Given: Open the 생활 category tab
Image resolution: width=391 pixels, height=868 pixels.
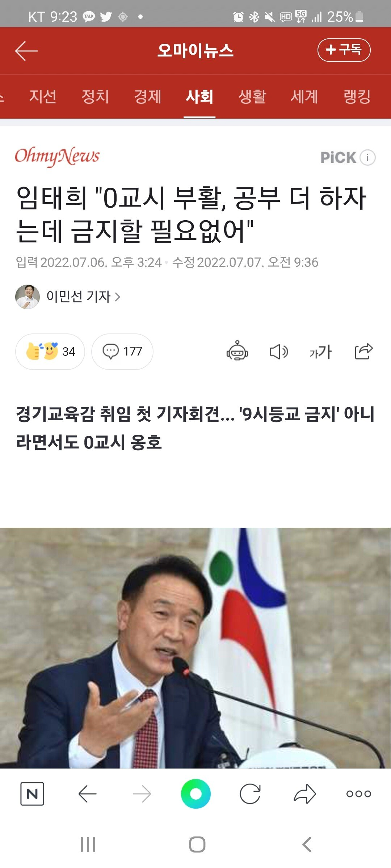Looking at the screenshot, I should (x=252, y=97).
